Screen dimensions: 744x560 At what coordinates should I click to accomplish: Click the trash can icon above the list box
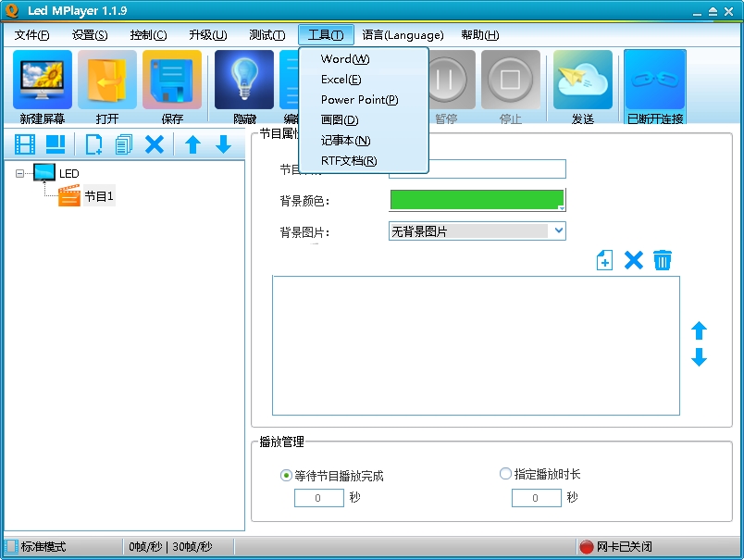[x=663, y=260]
